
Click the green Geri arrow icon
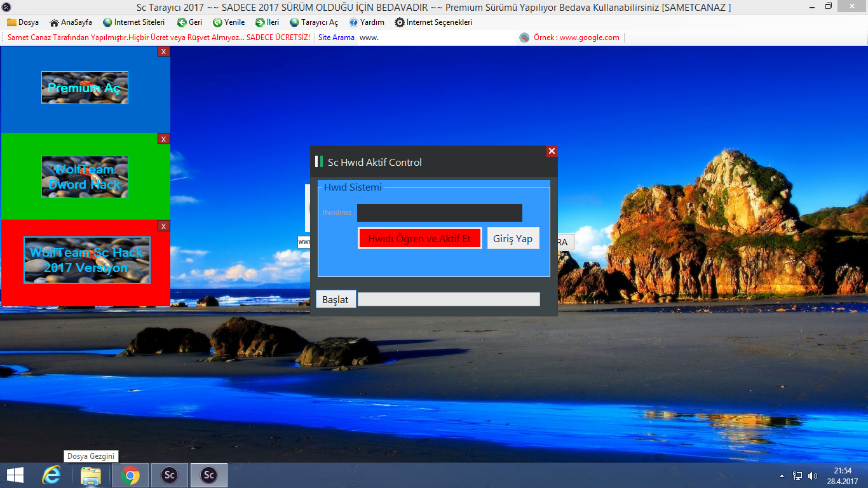[x=182, y=22]
